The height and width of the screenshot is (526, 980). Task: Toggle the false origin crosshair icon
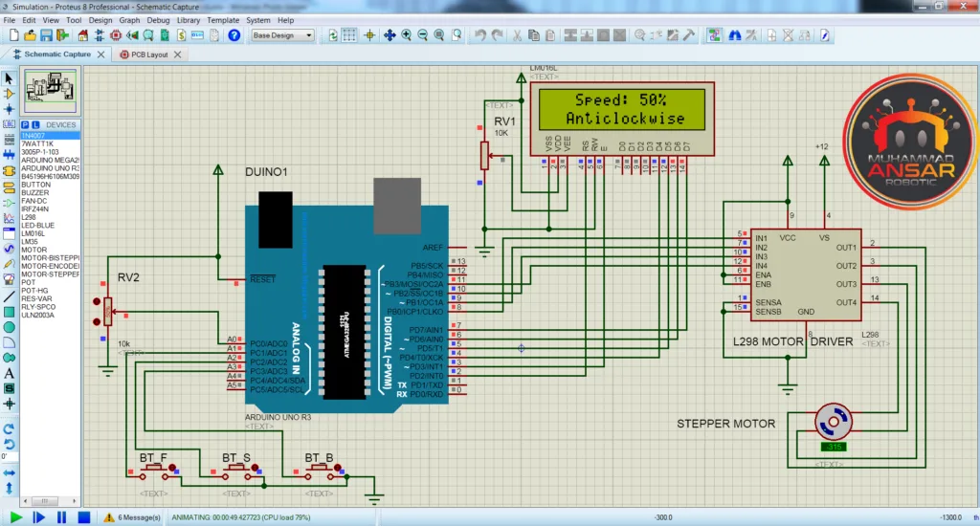point(369,35)
